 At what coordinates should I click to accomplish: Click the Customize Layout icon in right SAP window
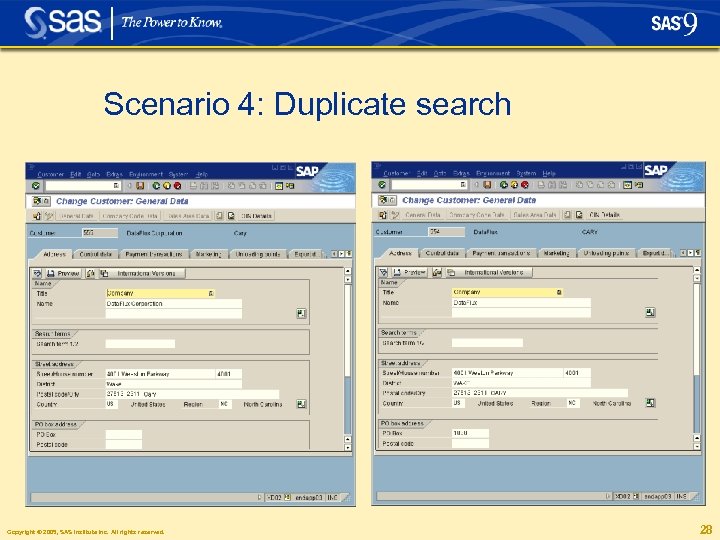639,185
